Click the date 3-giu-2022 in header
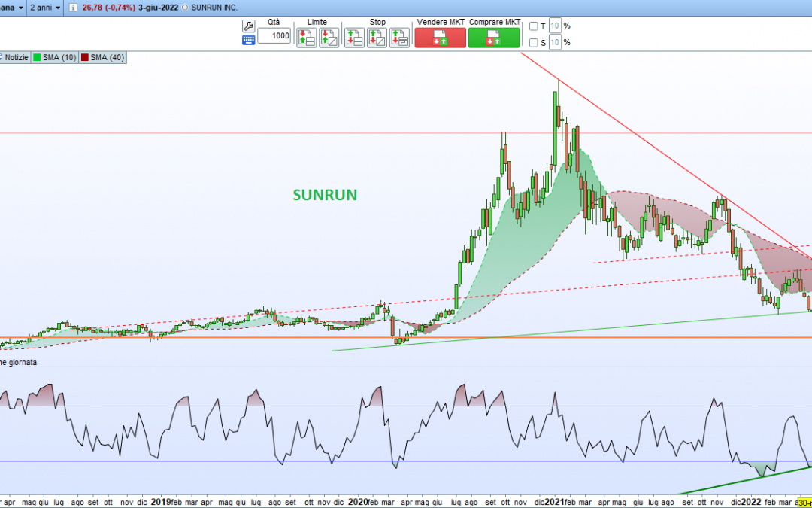The height and width of the screenshot is (508, 812). click(x=159, y=8)
